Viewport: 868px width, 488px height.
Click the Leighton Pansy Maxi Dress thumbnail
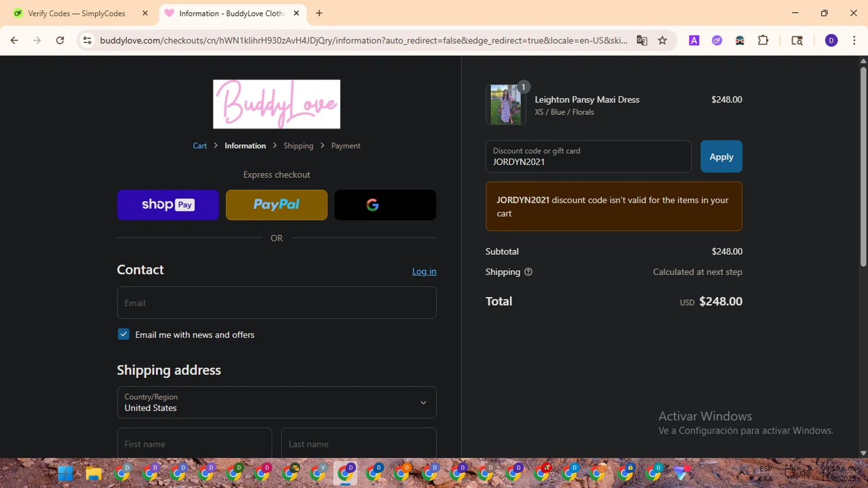click(506, 105)
